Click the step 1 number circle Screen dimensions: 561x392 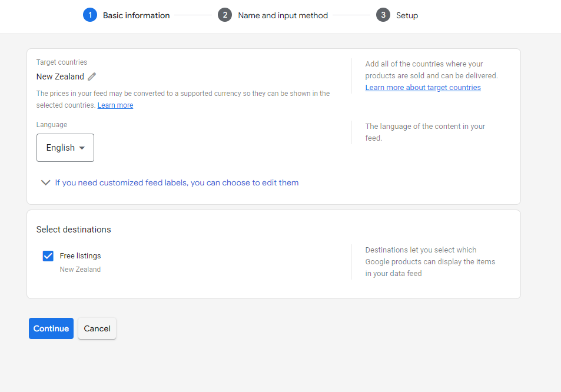click(x=90, y=15)
